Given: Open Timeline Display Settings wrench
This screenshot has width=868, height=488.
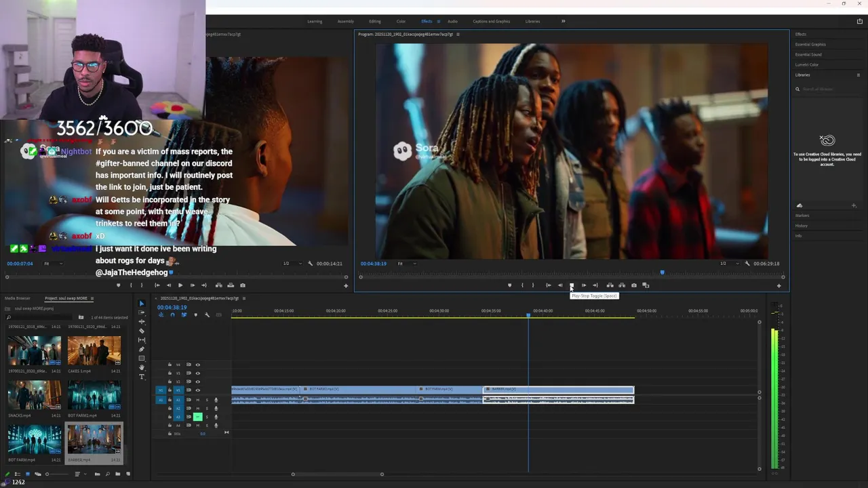Looking at the screenshot, I should click(x=208, y=314).
